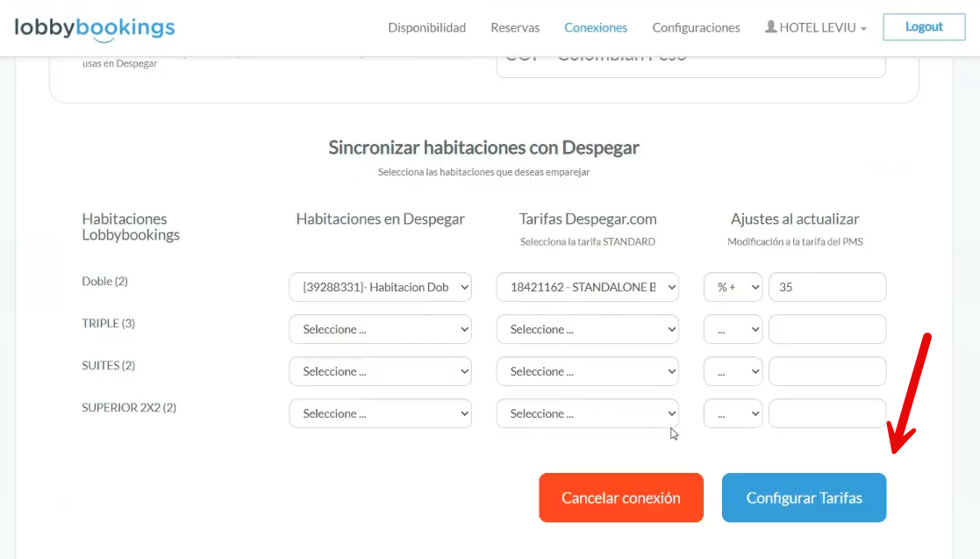This screenshot has width=980, height=559.
Task: Click the lobbybookings logo
Action: pos(95,29)
